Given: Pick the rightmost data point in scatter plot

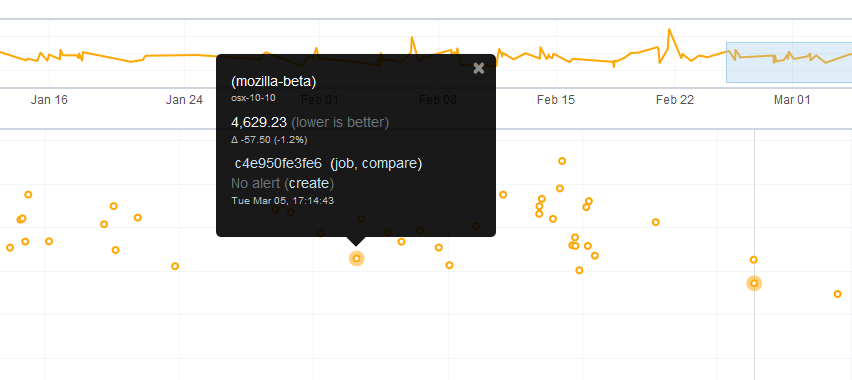Looking at the screenshot, I should point(837,294).
